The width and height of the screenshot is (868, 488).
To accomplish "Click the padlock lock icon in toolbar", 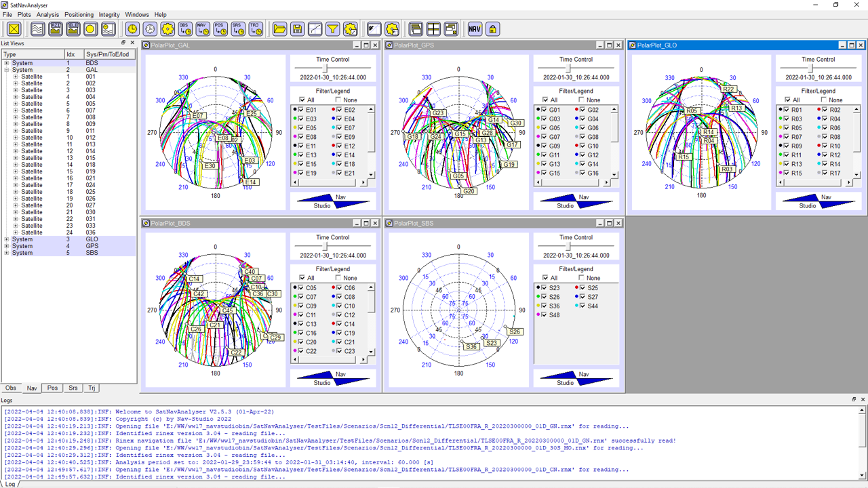I will 492,28.
